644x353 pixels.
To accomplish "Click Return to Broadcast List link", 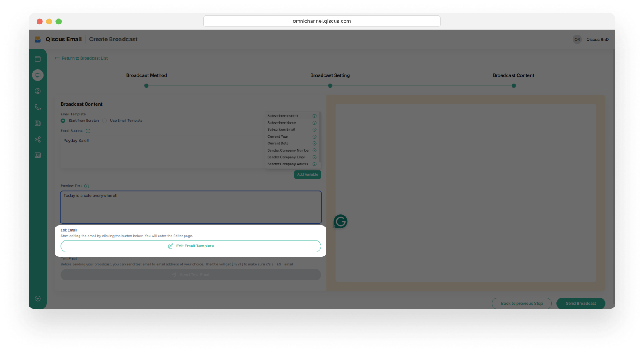I will pos(81,58).
